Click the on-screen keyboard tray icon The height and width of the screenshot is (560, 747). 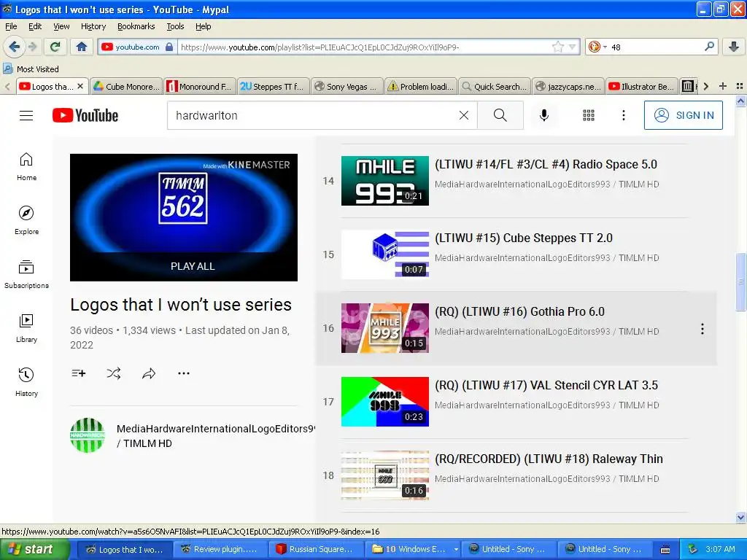click(x=665, y=549)
